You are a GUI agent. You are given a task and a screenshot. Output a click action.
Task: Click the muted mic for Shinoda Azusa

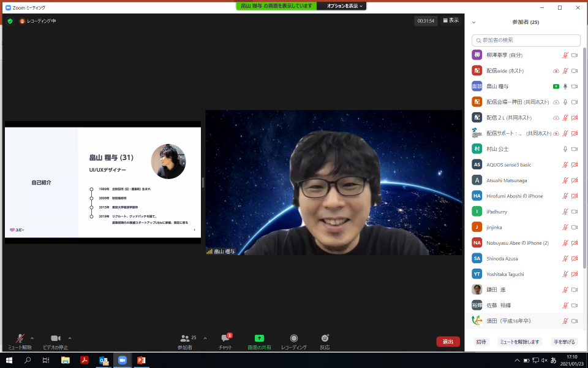pyautogui.click(x=565, y=259)
